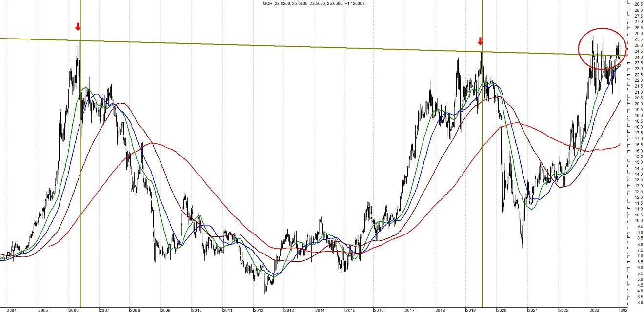Click the 3.0 price label on the price axis
The image size is (644, 312).
(637, 303)
